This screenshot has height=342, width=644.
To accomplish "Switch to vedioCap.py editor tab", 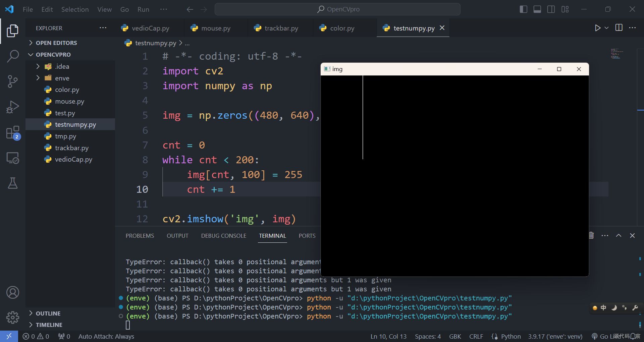I will (x=150, y=28).
